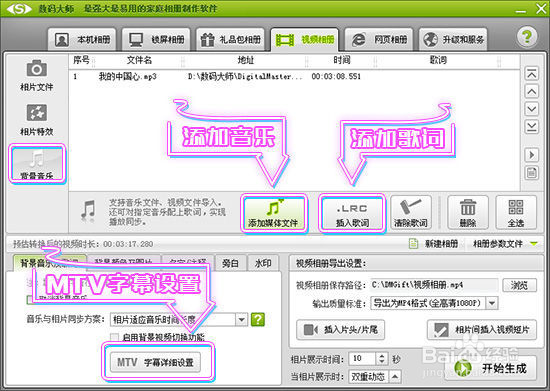
Task: Move selected item up one
Action: pyautogui.click(x=531, y=92)
